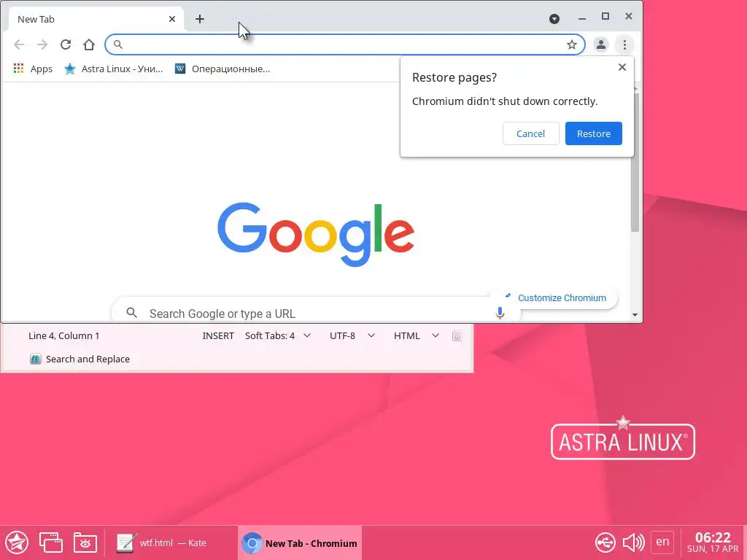Viewport: 747px width, 560px height.
Task: Click the magnifier in Google search box
Action: pyautogui.click(x=131, y=313)
